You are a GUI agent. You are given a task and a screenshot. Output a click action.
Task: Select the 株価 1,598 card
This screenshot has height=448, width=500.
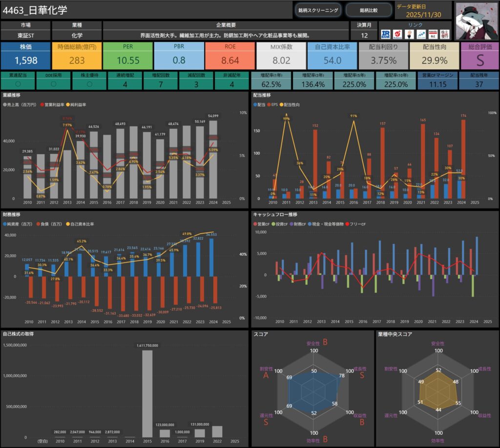coord(25,56)
